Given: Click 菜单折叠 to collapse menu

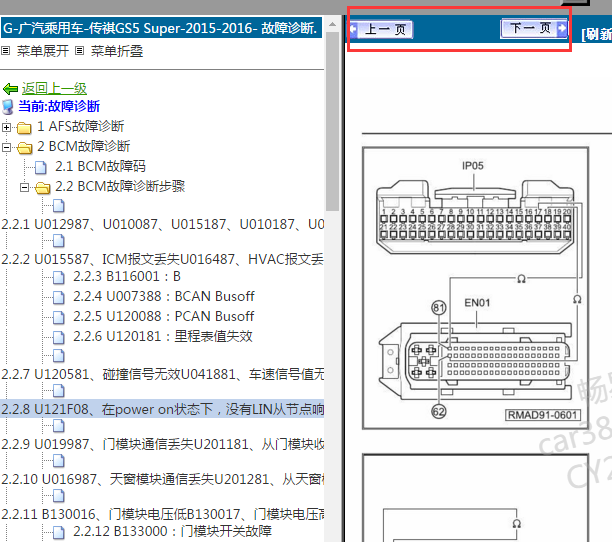Looking at the screenshot, I should click(x=117, y=51).
